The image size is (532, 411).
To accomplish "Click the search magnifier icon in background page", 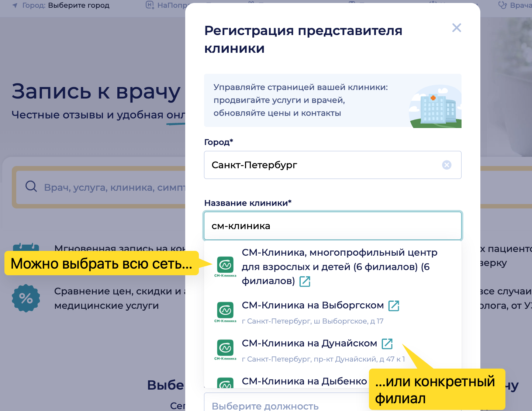I will pyautogui.click(x=31, y=186).
